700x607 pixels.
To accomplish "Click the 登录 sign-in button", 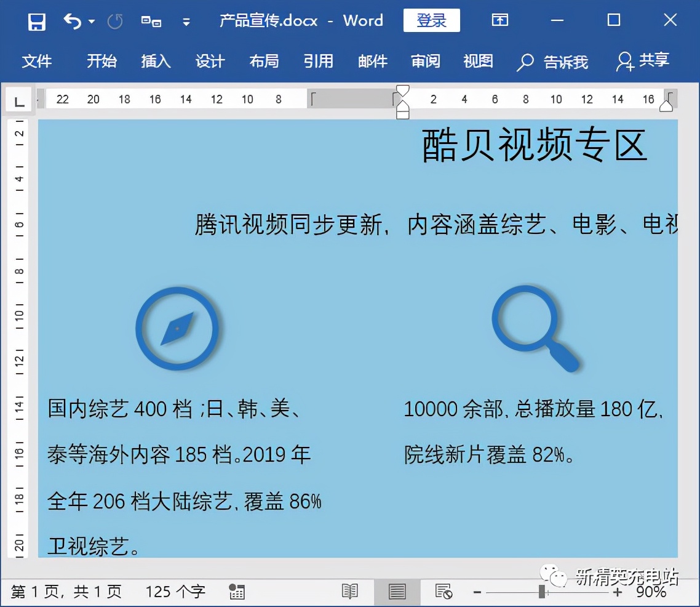I will pyautogui.click(x=431, y=20).
